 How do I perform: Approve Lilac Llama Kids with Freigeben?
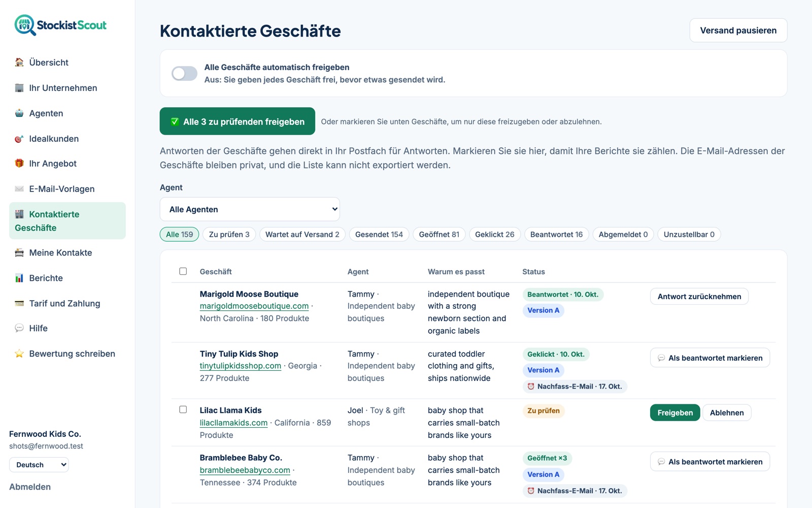click(x=675, y=413)
